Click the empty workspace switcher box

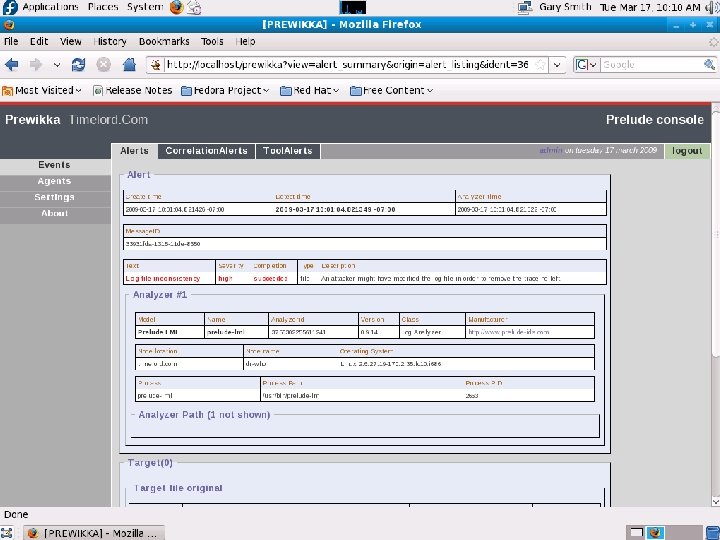tap(636, 533)
